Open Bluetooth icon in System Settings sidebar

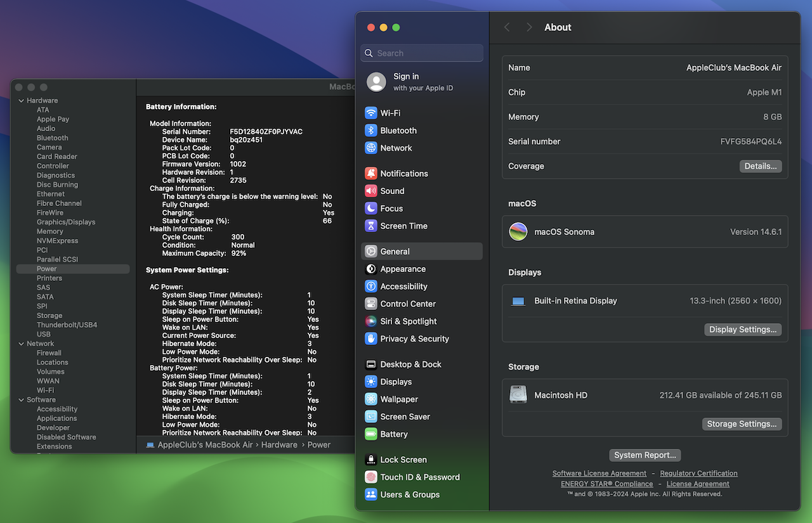pyautogui.click(x=371, y=131)
